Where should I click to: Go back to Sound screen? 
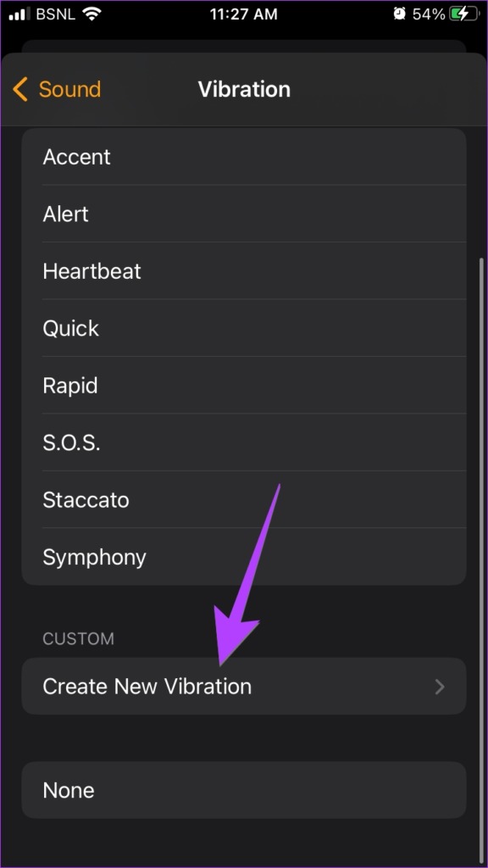(x=57, y=89)
